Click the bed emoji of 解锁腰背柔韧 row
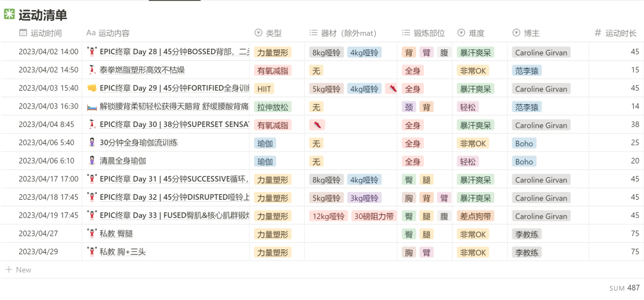This screenshot has width=644, height=300. click(92, 106)
